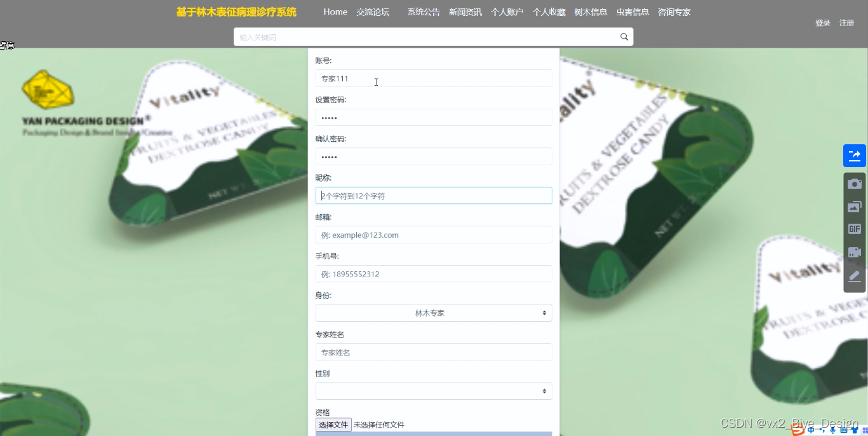868x436 pixels.
Task: Open the Home menu item
Action: tap(335, 12)
